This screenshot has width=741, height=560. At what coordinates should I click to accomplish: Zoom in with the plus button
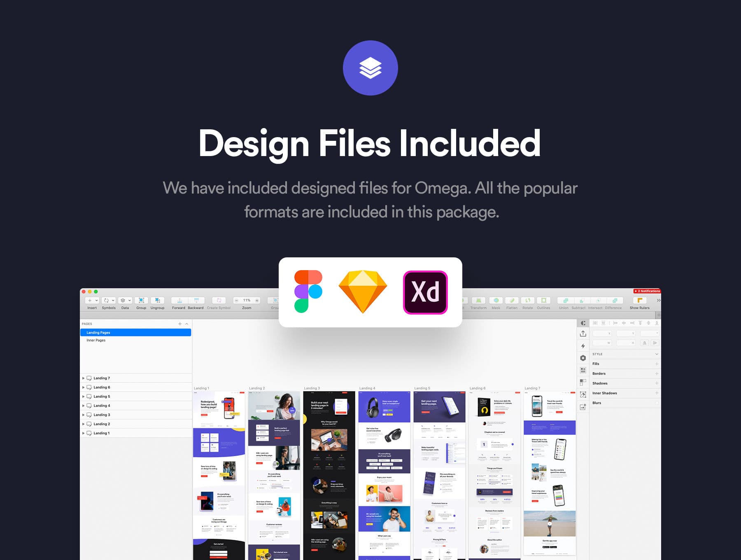tap(257, 301)
